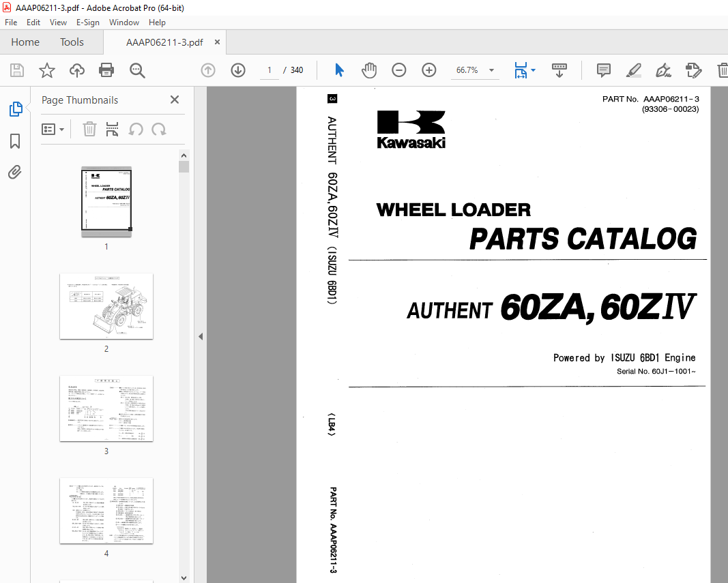Screen dimensions: 728x583
Task: Delete pages icon in thumbnails panel
Action: coord(89,129)
